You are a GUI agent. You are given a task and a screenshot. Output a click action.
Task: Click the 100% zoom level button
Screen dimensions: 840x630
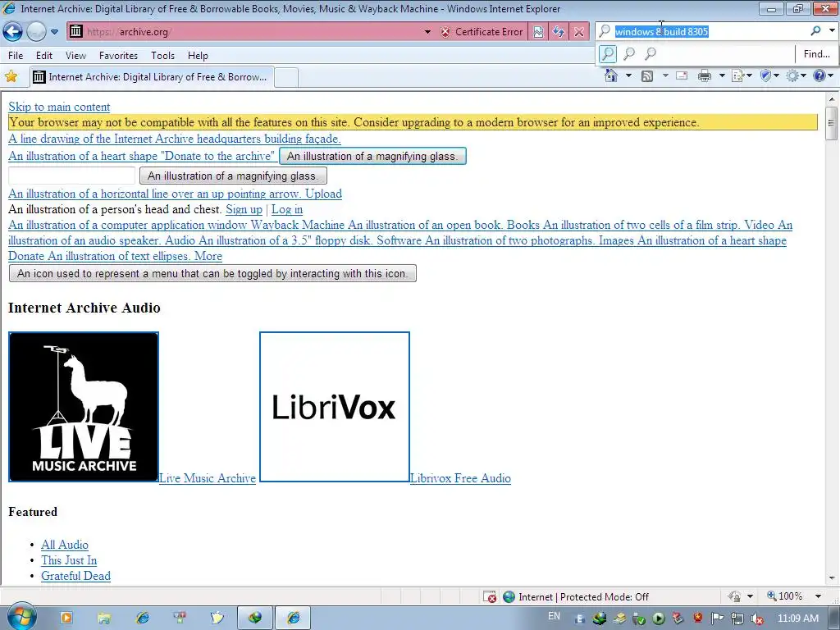785,596
